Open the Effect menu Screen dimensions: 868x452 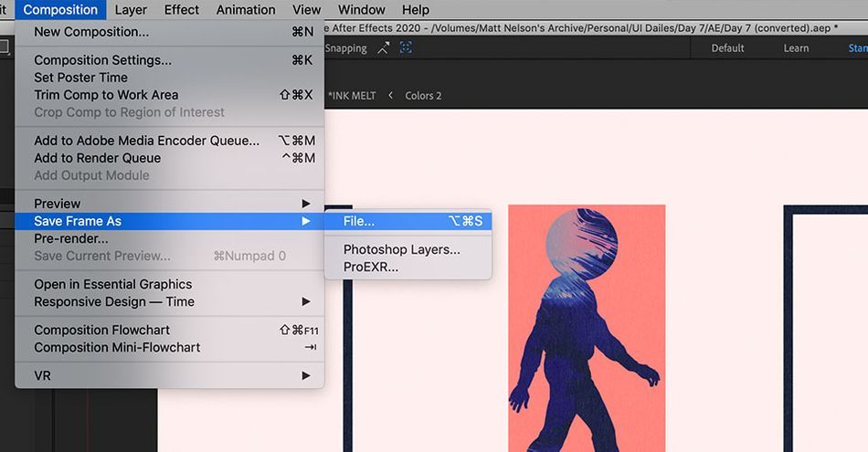[181, 9]
